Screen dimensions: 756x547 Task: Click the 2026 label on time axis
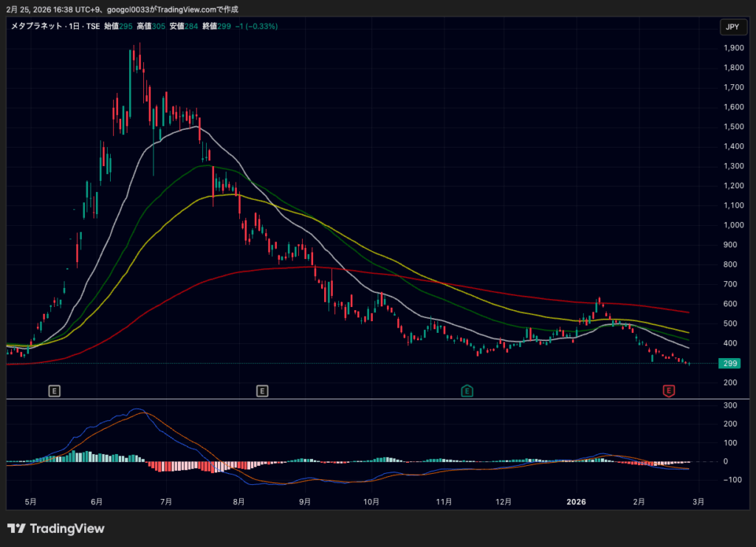click(576, 502)
